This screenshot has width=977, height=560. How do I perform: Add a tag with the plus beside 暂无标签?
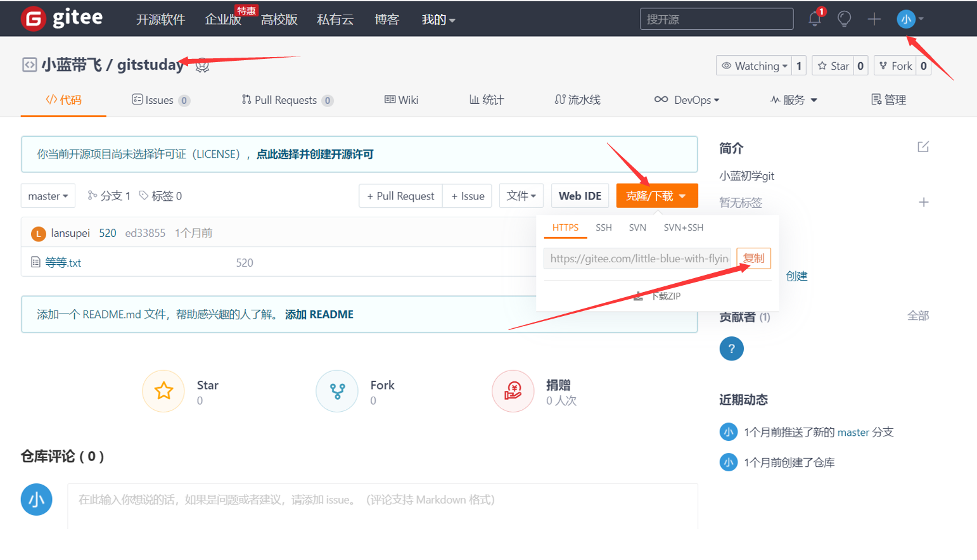924,202
